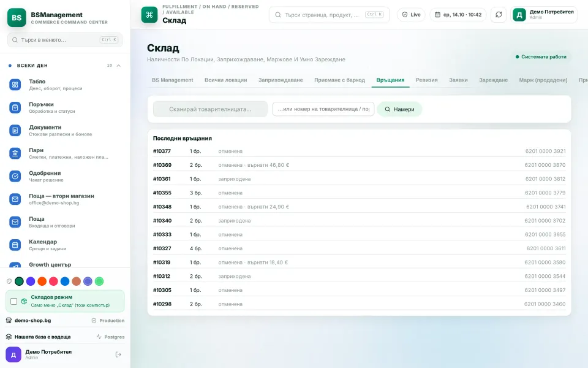Click the box icon in Складов режим
The width and height of the screenshot is (588, 368).
point(24,301)
